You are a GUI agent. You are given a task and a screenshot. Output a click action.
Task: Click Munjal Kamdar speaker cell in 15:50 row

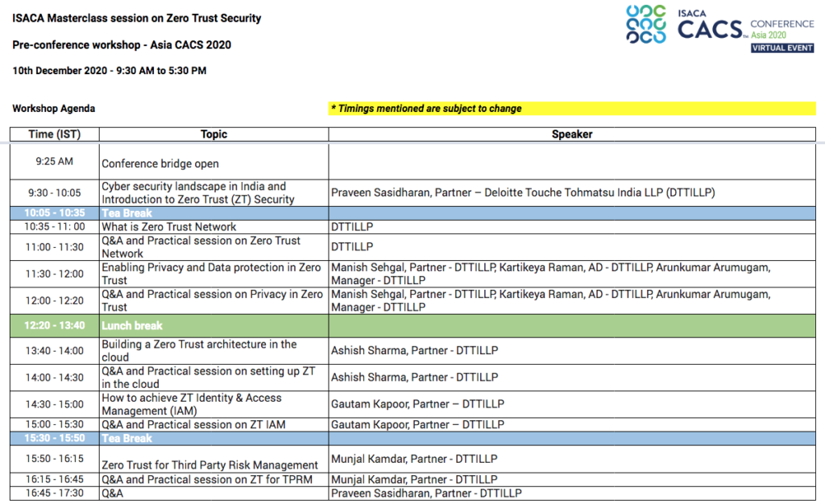point(572,459)
